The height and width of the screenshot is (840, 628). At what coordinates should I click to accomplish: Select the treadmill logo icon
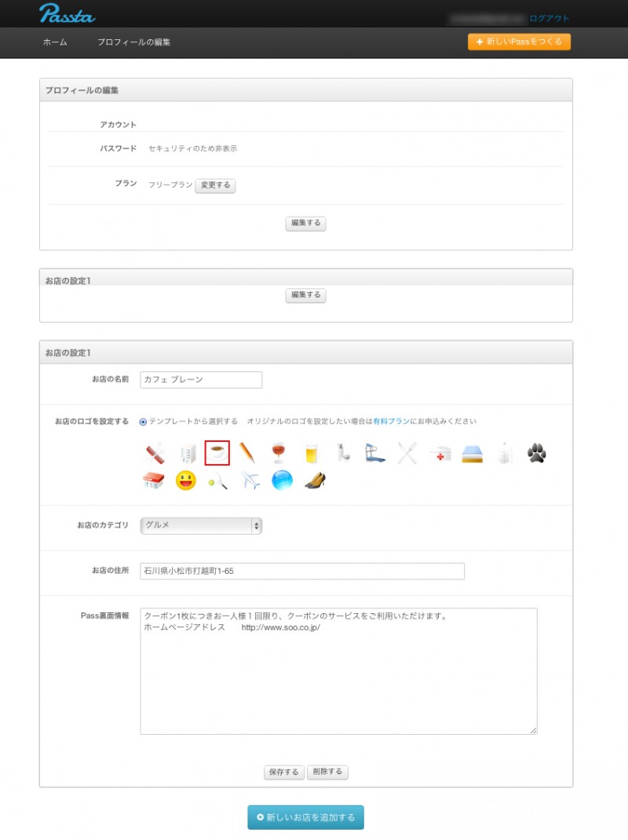pos(374,453)
